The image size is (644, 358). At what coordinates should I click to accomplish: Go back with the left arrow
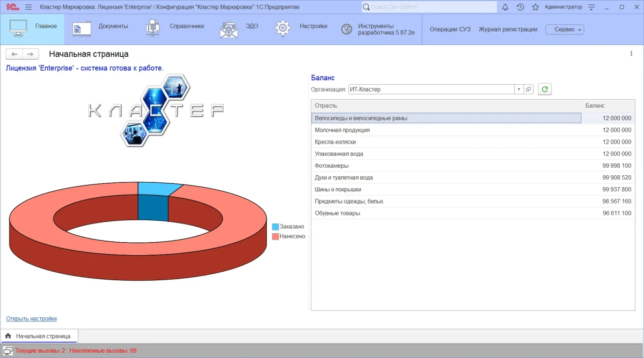pos(14,54)
